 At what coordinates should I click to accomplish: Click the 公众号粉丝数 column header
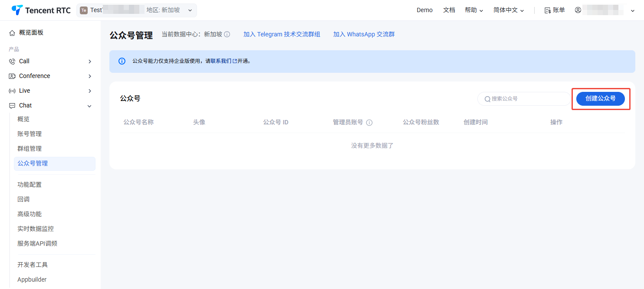point(421,122)
